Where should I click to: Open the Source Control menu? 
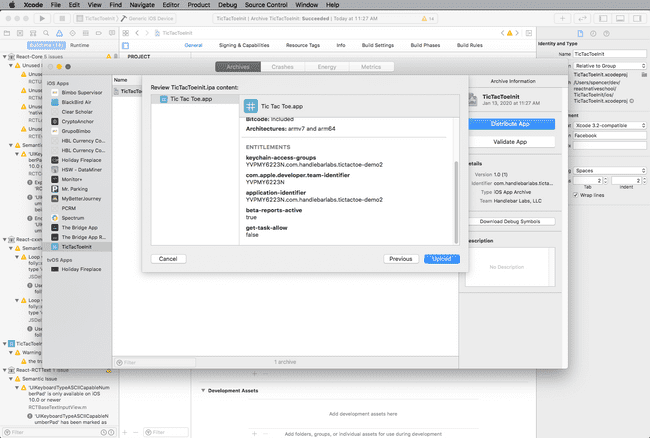[266, 5]
